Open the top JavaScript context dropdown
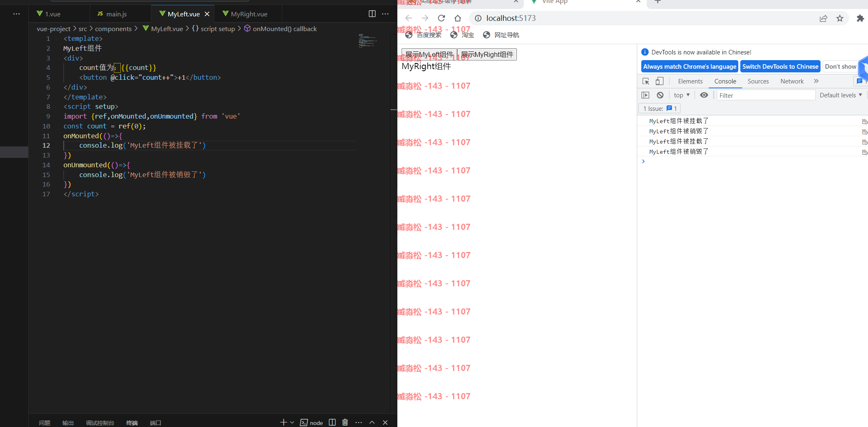This screenshot has height=427, width=868. 682,95
